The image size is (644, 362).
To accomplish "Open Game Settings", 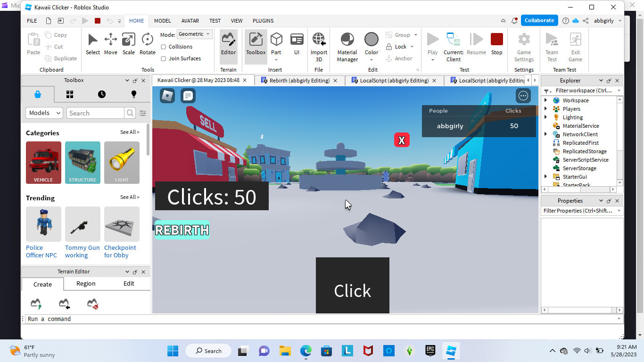I will (x=524, y=46).
